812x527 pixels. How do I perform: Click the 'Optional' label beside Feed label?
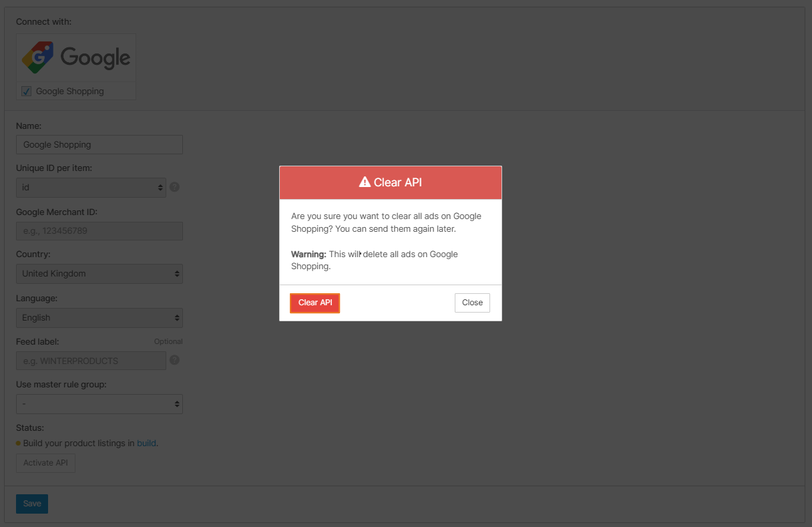coord(168,341)
